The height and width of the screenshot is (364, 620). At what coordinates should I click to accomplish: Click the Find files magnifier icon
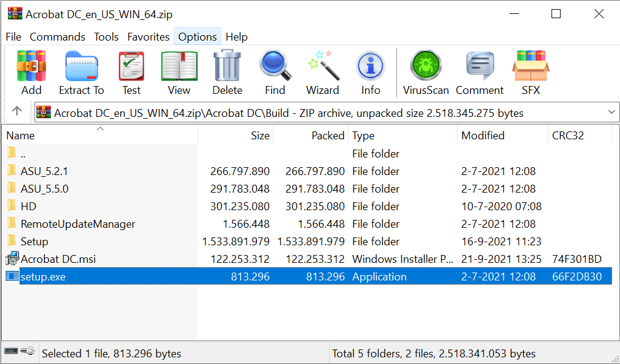[x=275, y=72]
